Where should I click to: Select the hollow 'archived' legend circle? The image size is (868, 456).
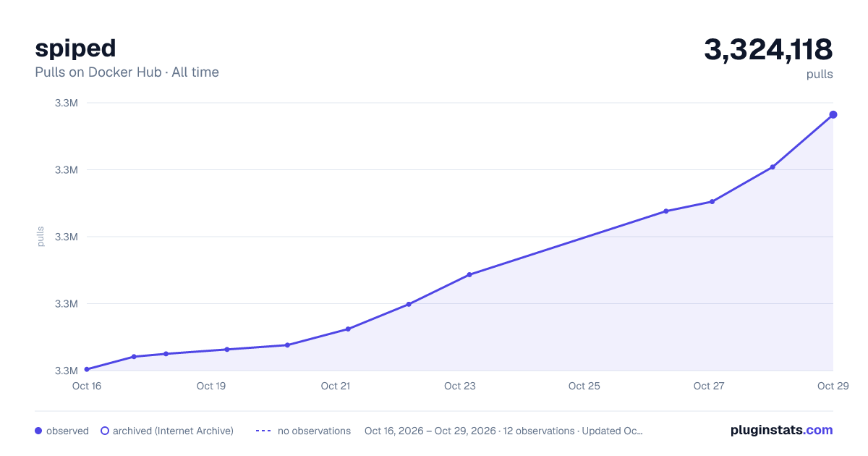pos(104,431)
